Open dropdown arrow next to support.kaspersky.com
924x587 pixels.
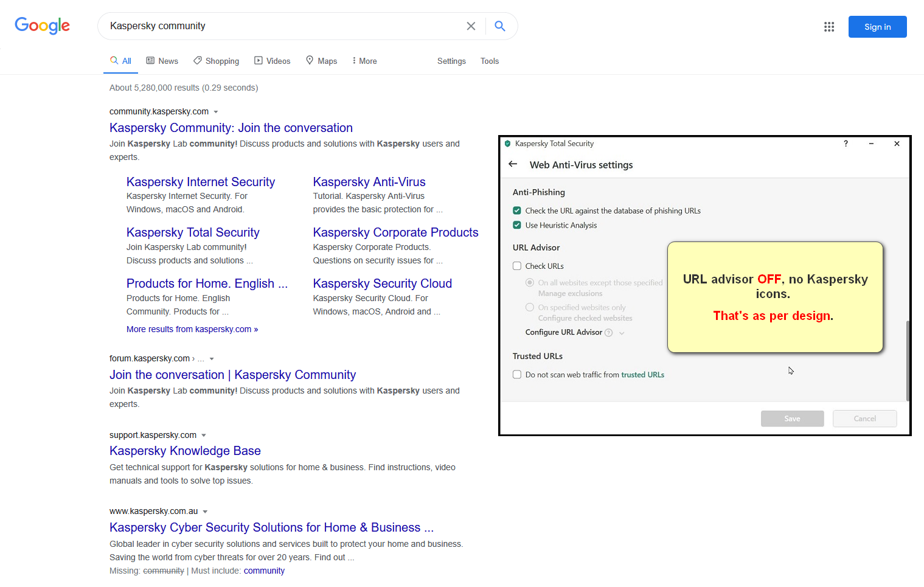coord(204,436)
